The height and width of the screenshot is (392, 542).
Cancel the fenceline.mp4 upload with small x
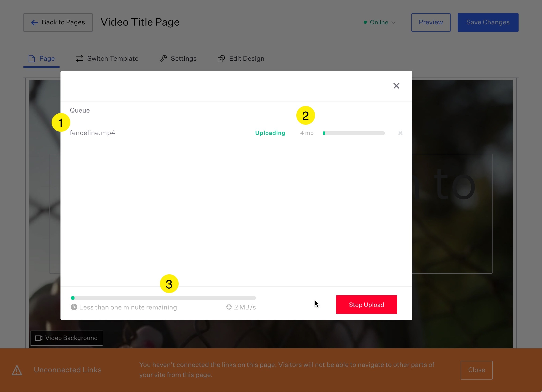(x=400, y=133)
